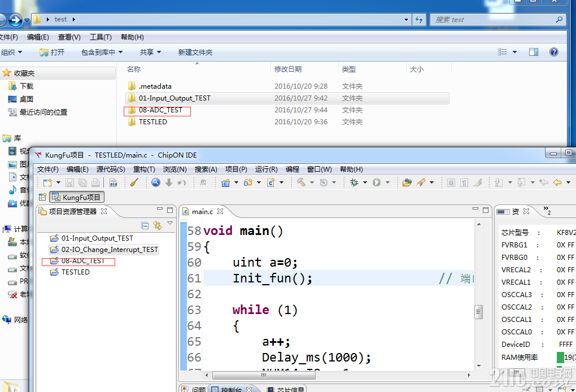This screenshot has width=576, height=392.
Task: Open the 源代码(S) menu in ChipON IDE
Action: (111, 169)
